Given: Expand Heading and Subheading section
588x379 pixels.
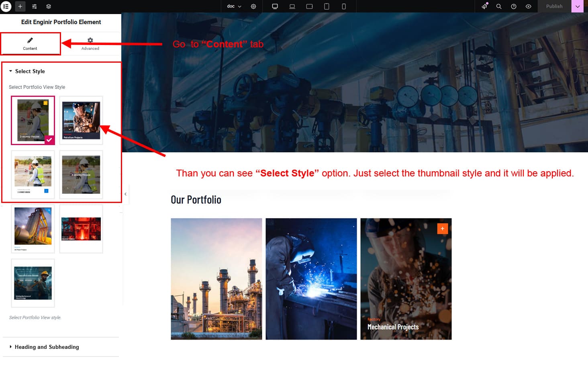Looking at the screenshot, I should point(47,347).
